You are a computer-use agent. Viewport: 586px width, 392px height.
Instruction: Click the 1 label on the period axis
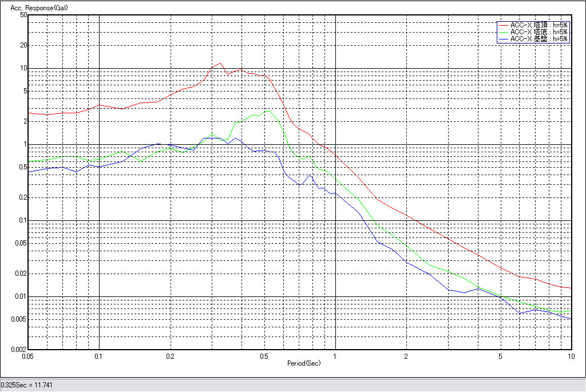click(x=335, y=357)
